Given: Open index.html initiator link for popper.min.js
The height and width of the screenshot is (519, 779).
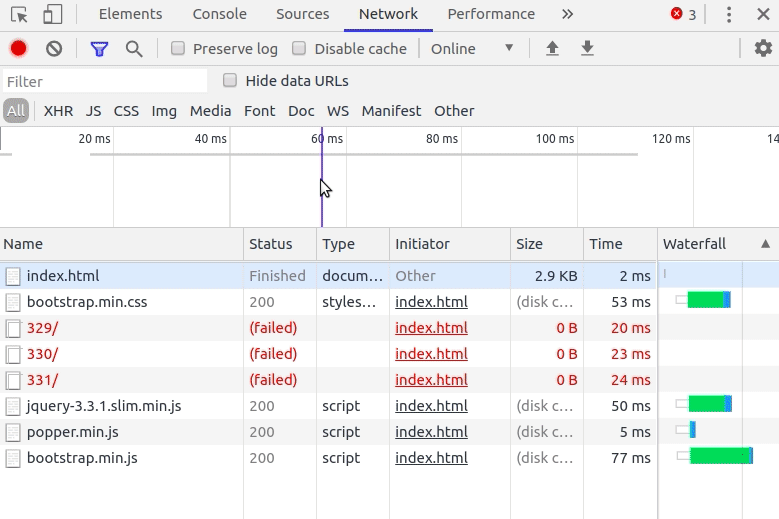Looking at the screenshot, I should pyautogui.click(x=431, y=432).
